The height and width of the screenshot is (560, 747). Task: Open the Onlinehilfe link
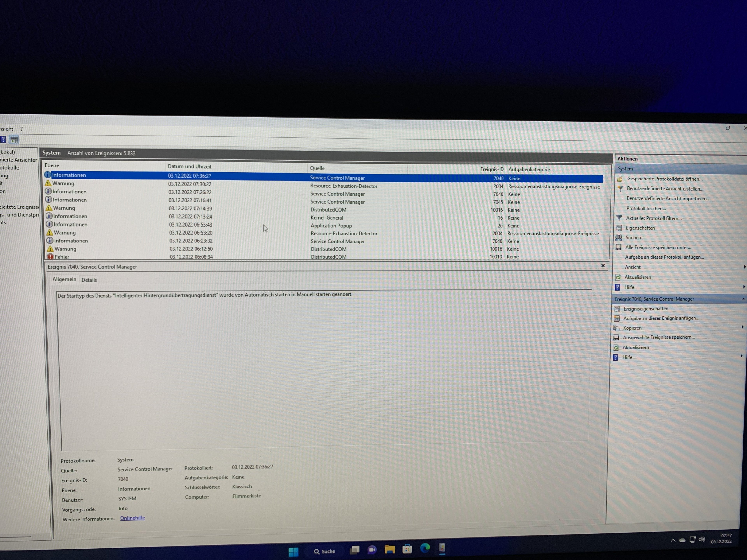click(x=132, y=518)
